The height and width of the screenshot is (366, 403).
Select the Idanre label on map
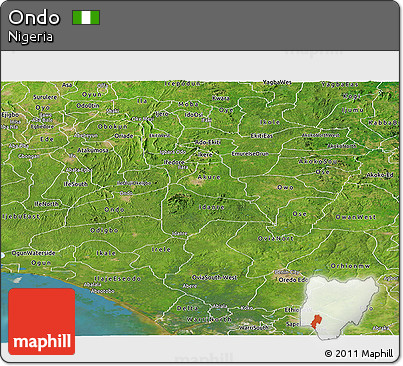(212, 207)
